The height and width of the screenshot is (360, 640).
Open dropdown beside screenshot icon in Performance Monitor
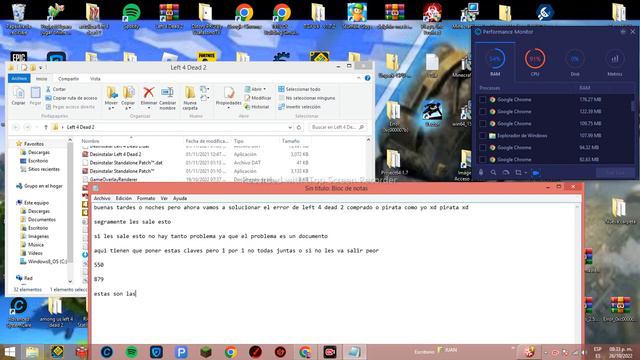point(526,173)
